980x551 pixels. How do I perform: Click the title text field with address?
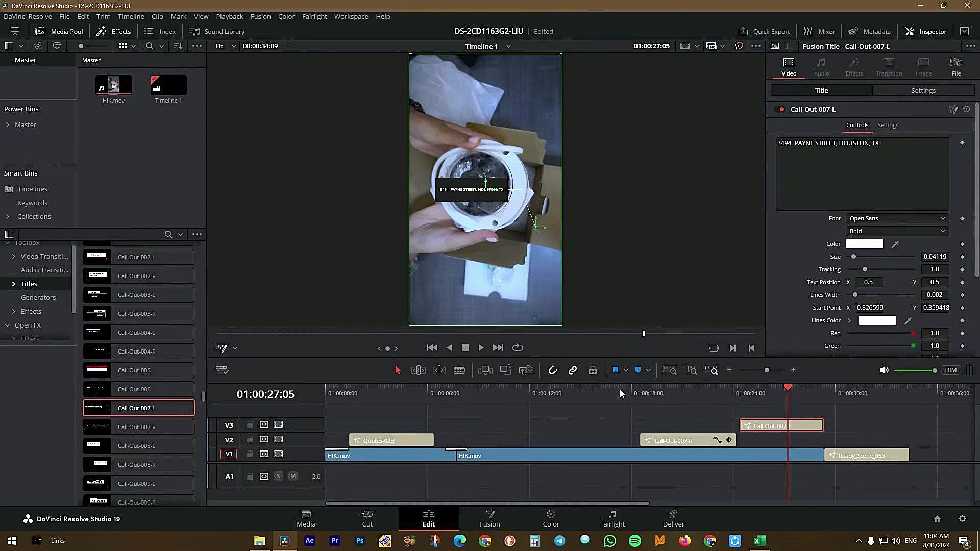pyautogui.click(x=862, y=174)
